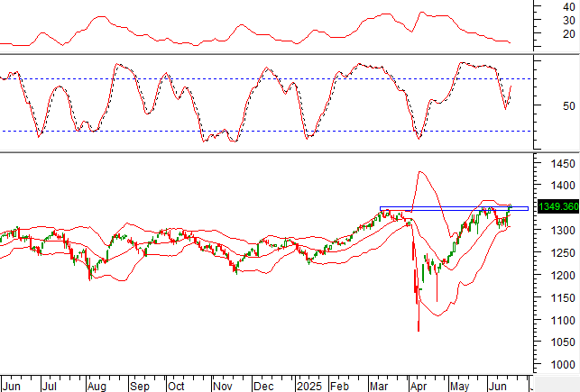
Task: Click the Mar month label
Action: (379, 387)
